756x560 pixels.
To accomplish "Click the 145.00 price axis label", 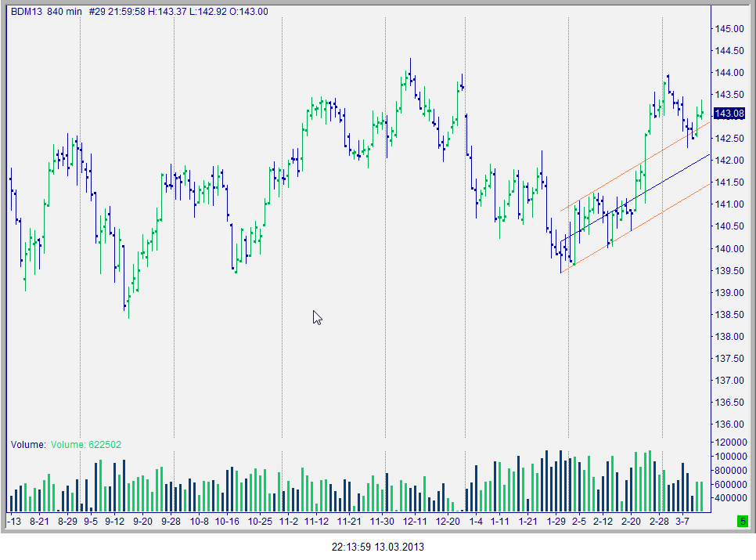I will coord(729,29).
